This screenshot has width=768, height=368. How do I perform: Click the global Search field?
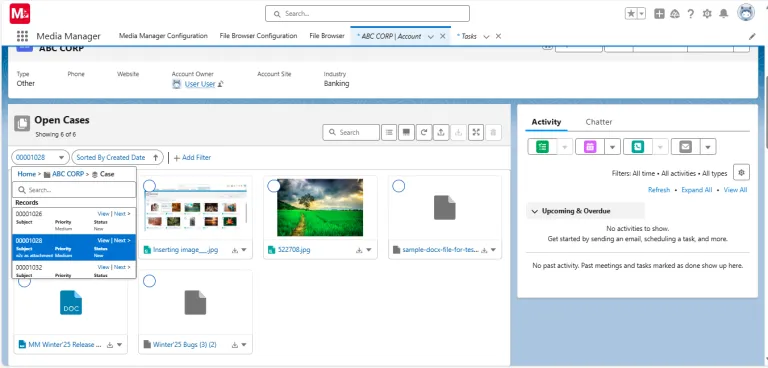(367, 14)
